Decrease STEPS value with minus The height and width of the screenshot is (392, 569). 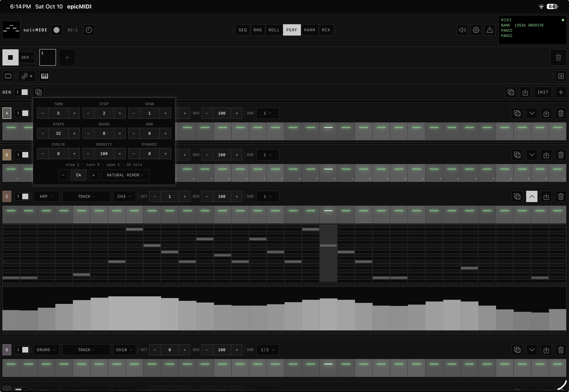coord(43,133)
